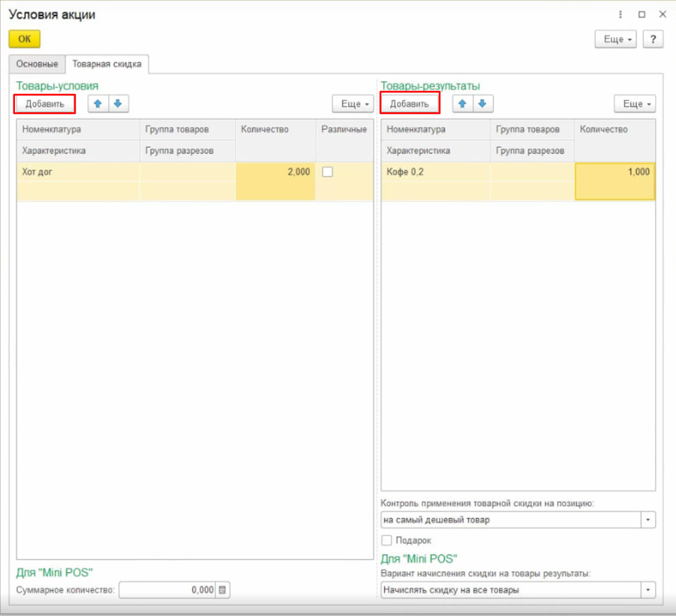Expand the 'Начислять скидку на все товары' dropdown
The width and height of the screenshot is (676, 616).
tap(648, 590)
